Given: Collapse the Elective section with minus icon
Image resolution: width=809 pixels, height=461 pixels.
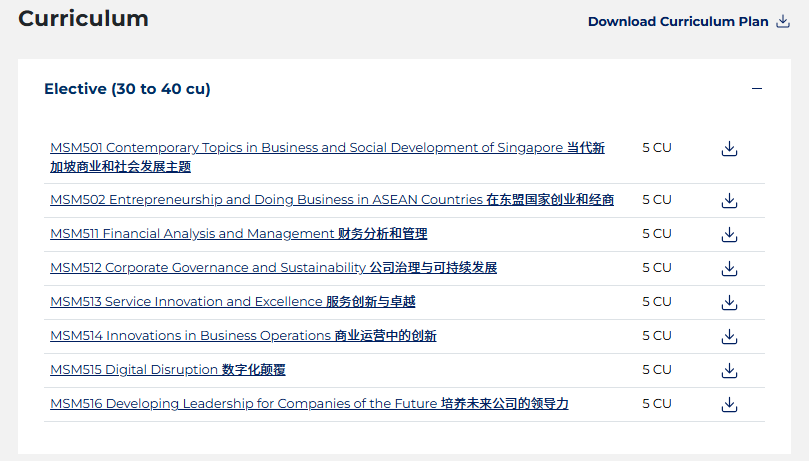Looking at the screenshot, I should [757, 89].
